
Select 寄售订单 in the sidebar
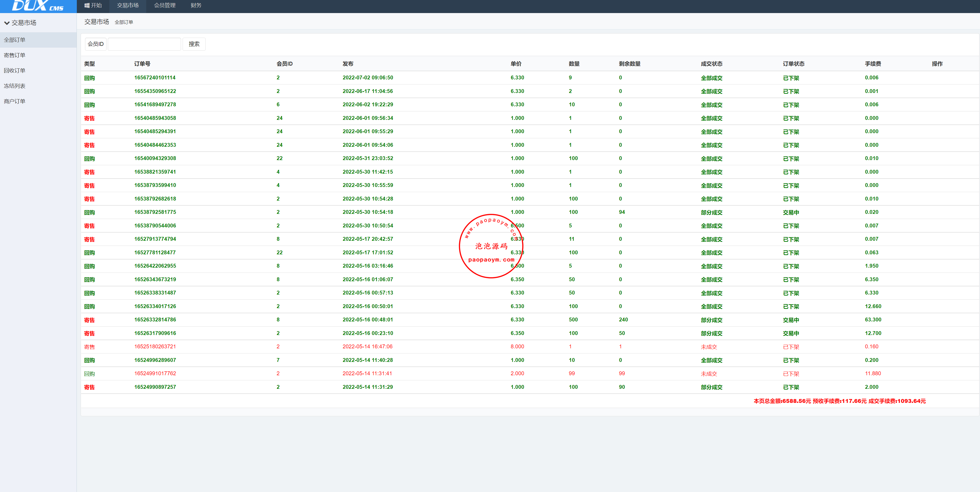click(x=14, y=55)
